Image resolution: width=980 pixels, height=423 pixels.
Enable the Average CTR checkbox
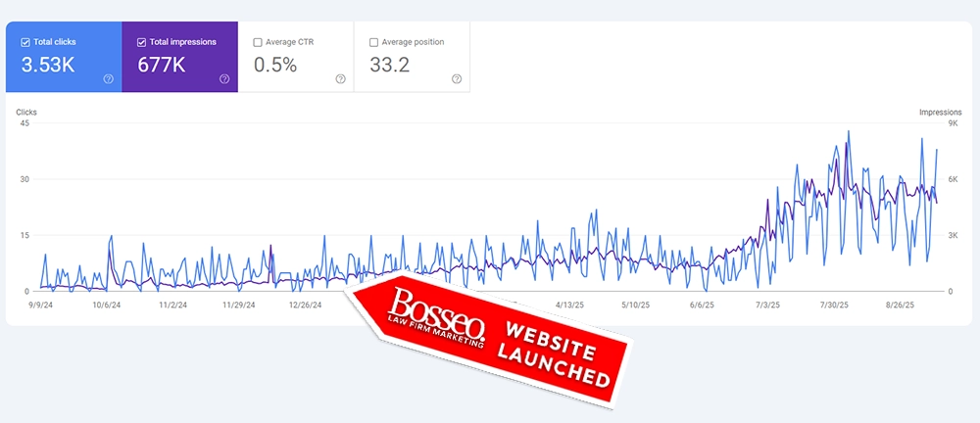(x=258, y=42)
